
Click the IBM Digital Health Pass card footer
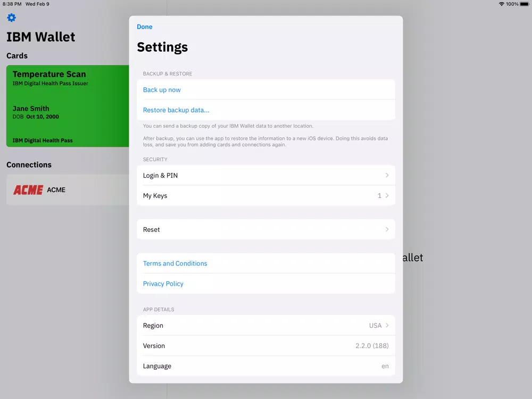pyautogui.click(x=43, y=140)
